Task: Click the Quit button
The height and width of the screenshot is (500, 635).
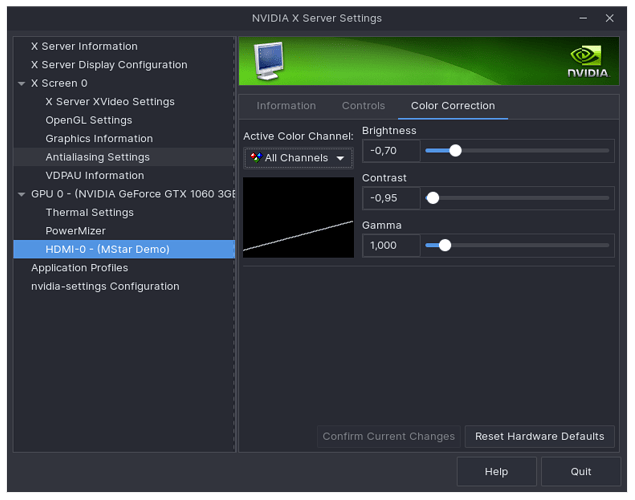Action: (581, 472)
